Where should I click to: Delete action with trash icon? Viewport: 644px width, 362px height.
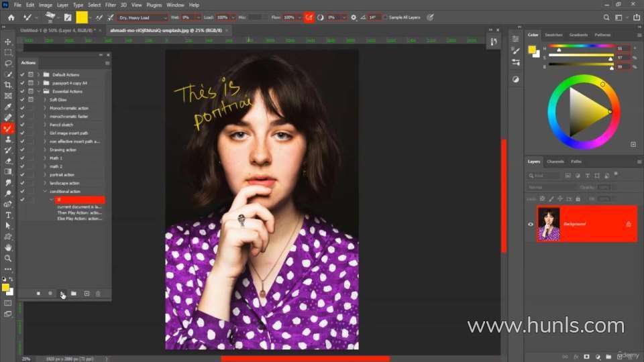click(x=98, y=294)
